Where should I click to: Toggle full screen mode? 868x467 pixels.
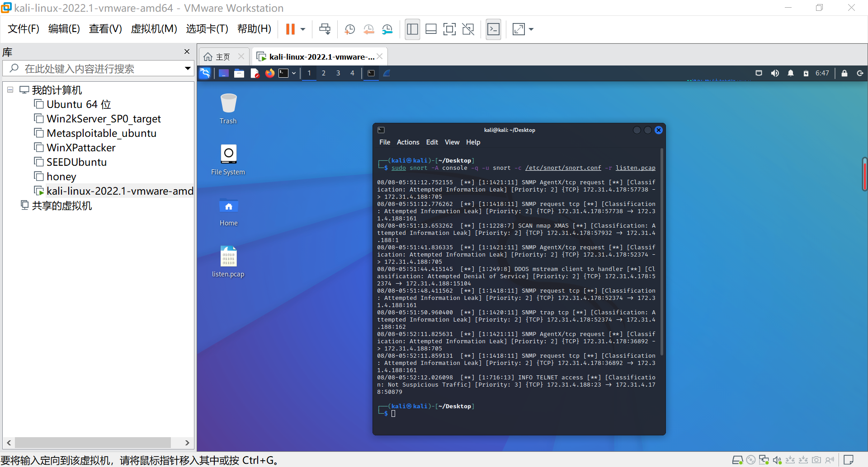click(449, 29)
